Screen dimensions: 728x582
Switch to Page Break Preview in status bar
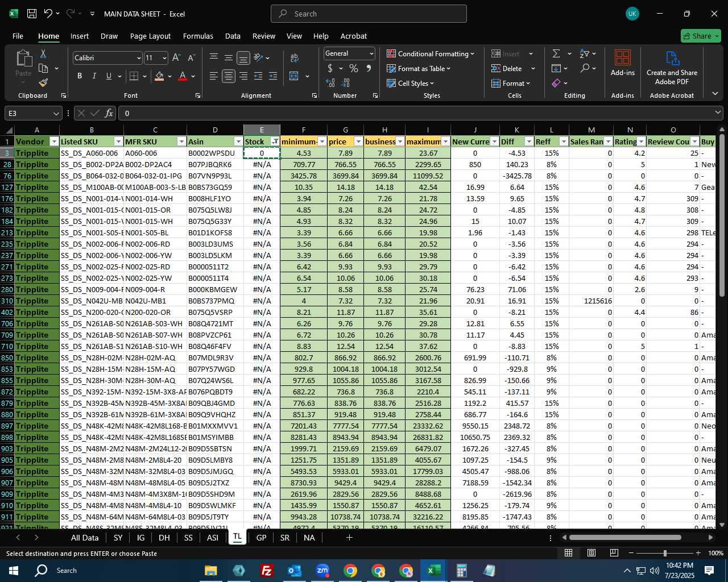click(x=614, y=553)
